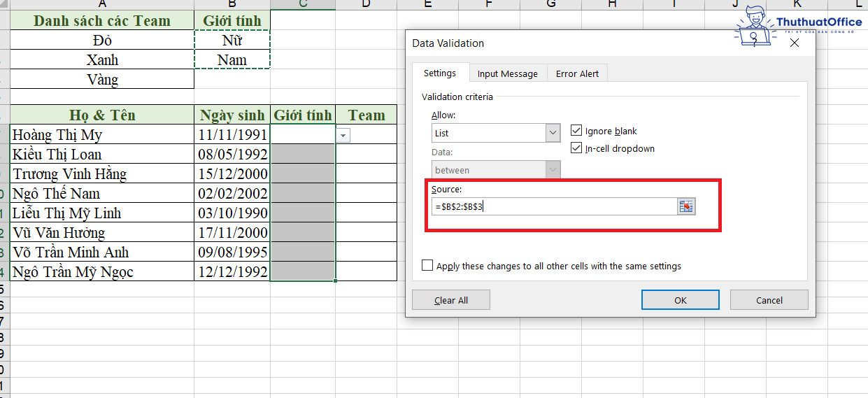This screenshot has height=398, width=868.
Task: Switch to the Settings tab
Action: pyautogui.click(x=440, y=73)
